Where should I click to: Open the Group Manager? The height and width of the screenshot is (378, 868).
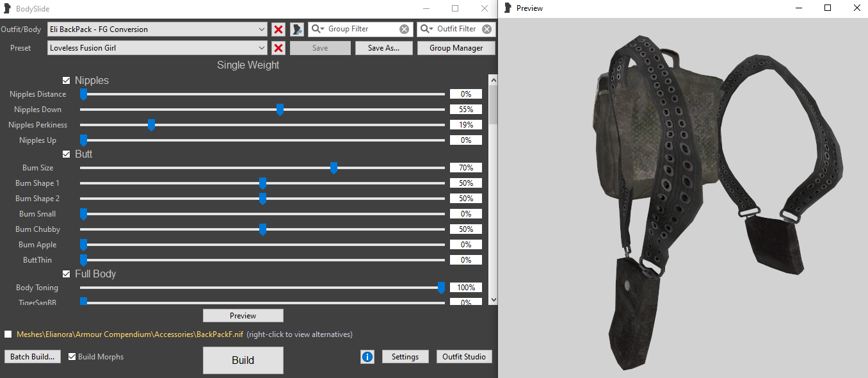click(x=456, y=48)
